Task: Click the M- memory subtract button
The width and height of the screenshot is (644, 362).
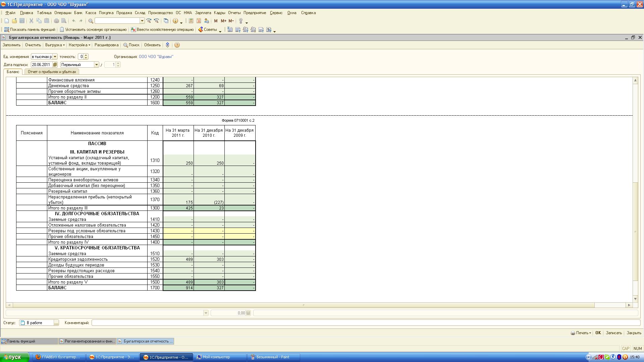Action: [x=231, y=21]
